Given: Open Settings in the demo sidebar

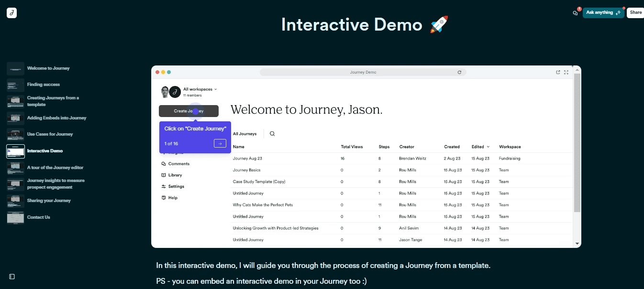Looking at the screenshot, I should point(176,187).
